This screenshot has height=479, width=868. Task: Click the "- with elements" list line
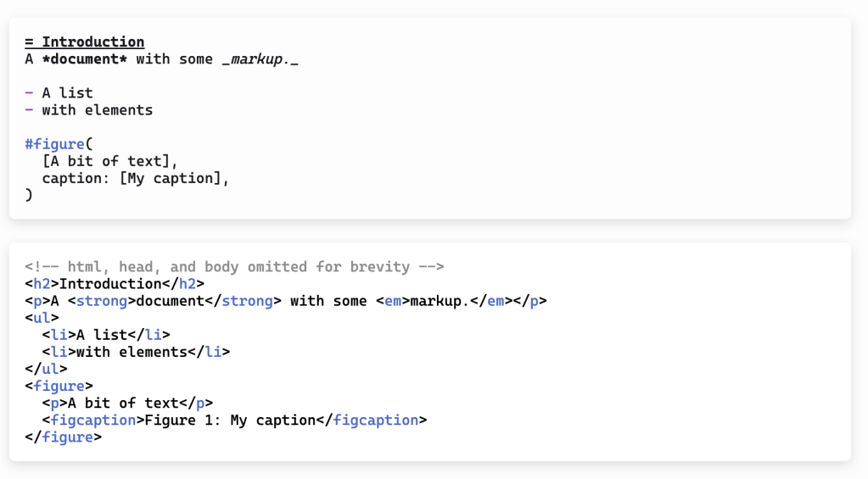(89, 110)
